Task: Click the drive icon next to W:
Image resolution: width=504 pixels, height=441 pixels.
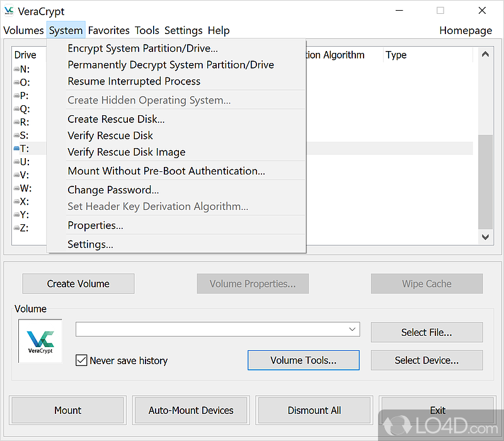Action: 16,188
